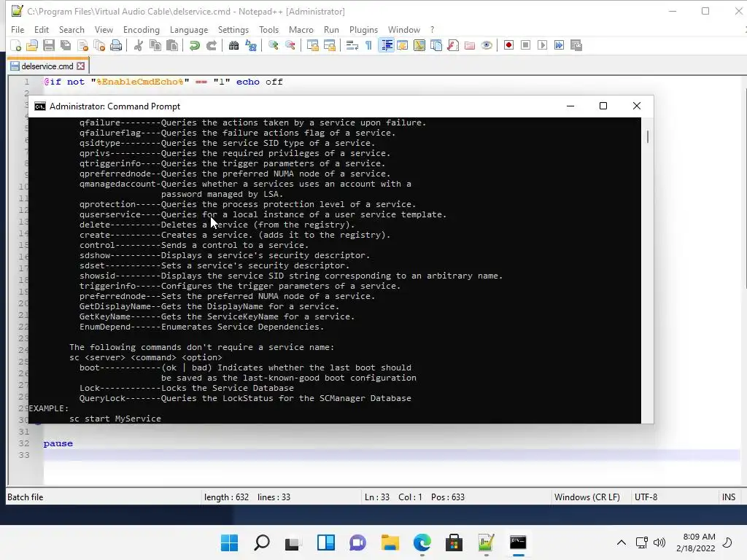This screenshot has height=560, width=747.
Task: Click the Save Current Recorded Macro icon
Action: [576, 45]
